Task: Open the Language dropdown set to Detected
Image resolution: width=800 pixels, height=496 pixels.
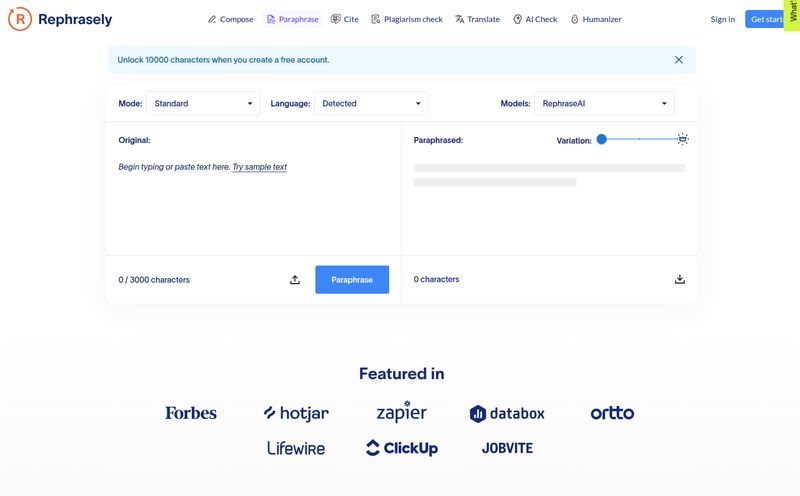Action: (x=371, y=104)
